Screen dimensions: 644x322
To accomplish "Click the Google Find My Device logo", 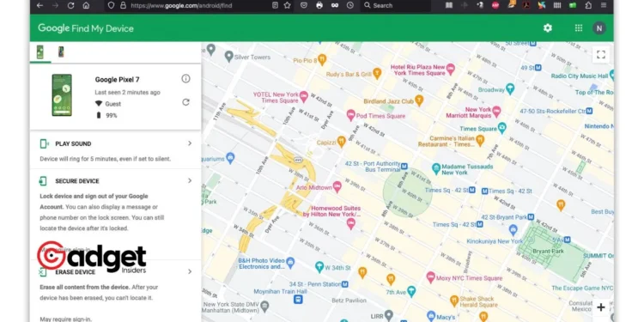I will (86, 28).
